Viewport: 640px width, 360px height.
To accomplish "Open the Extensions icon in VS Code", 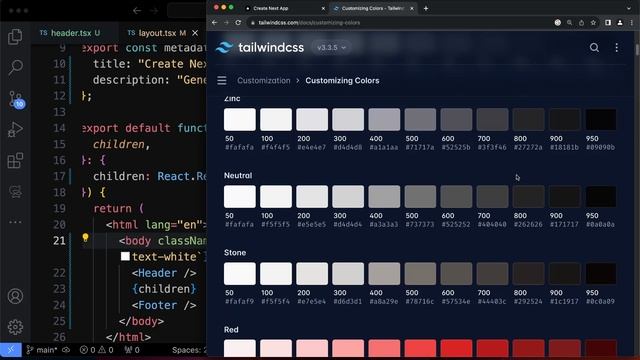I will coord(15,160).
